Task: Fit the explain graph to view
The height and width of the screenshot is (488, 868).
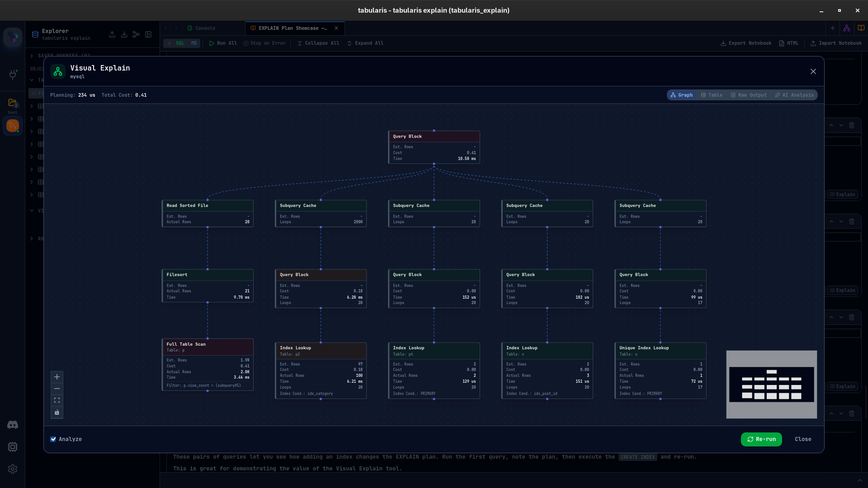Action: [57, 400]
